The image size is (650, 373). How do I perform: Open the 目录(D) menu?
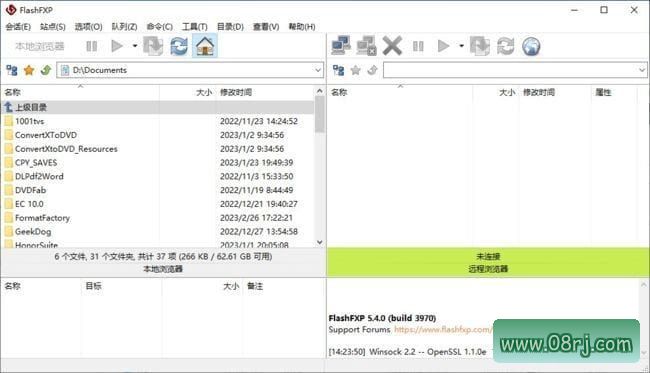coord(230,27)
